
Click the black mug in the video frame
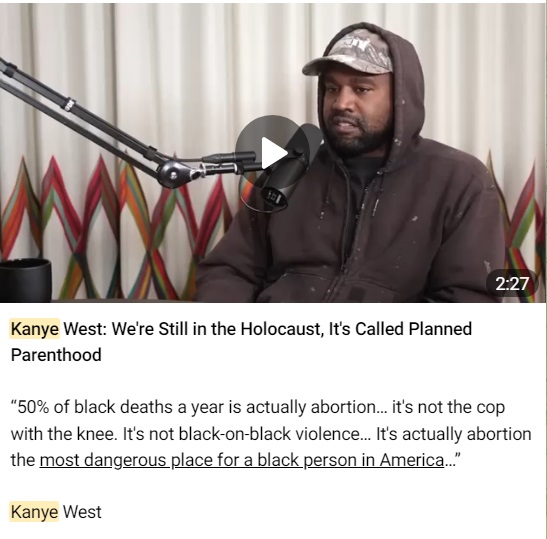pos(25,279)
